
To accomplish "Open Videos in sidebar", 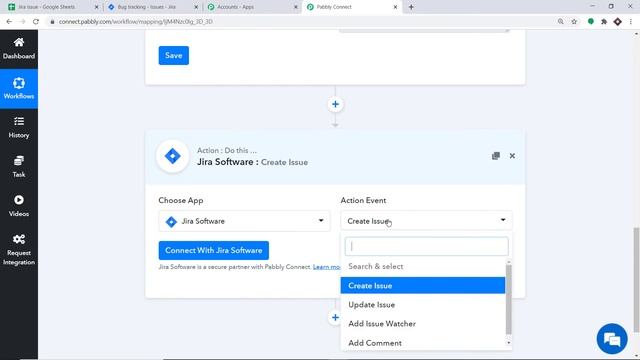I will coord(19,206).
